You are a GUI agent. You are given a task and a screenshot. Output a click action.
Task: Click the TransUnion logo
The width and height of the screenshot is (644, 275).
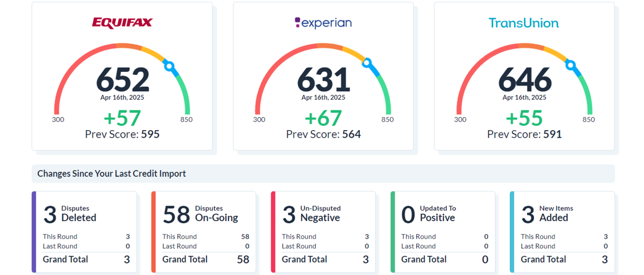pyautogui.click(x=524, y=23)
